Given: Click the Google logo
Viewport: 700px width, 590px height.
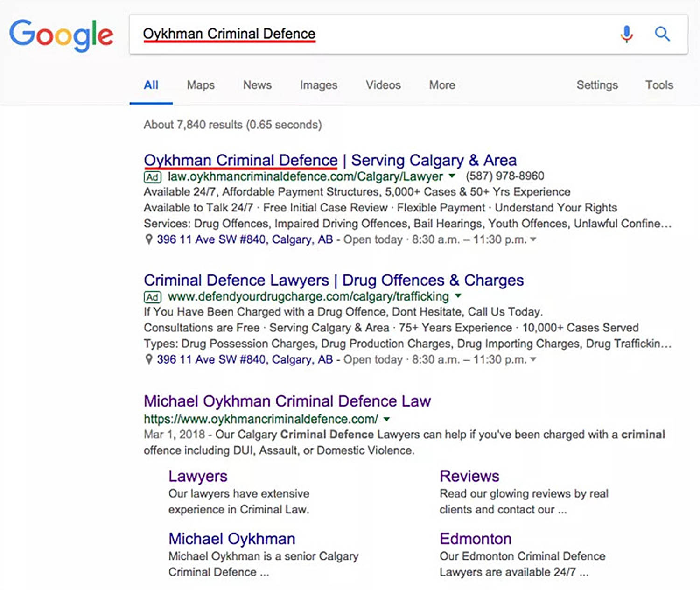Looking at the screenshot, I should [x=61, y=35].
